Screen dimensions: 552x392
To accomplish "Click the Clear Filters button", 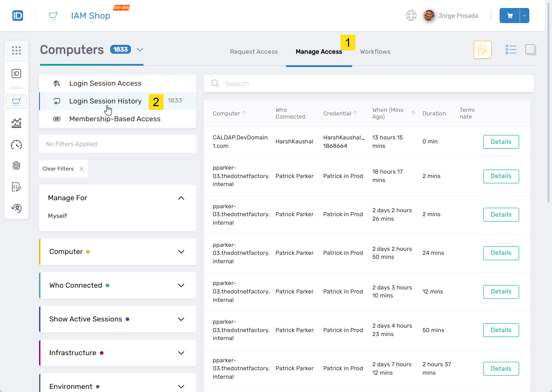I will point(63,169).
